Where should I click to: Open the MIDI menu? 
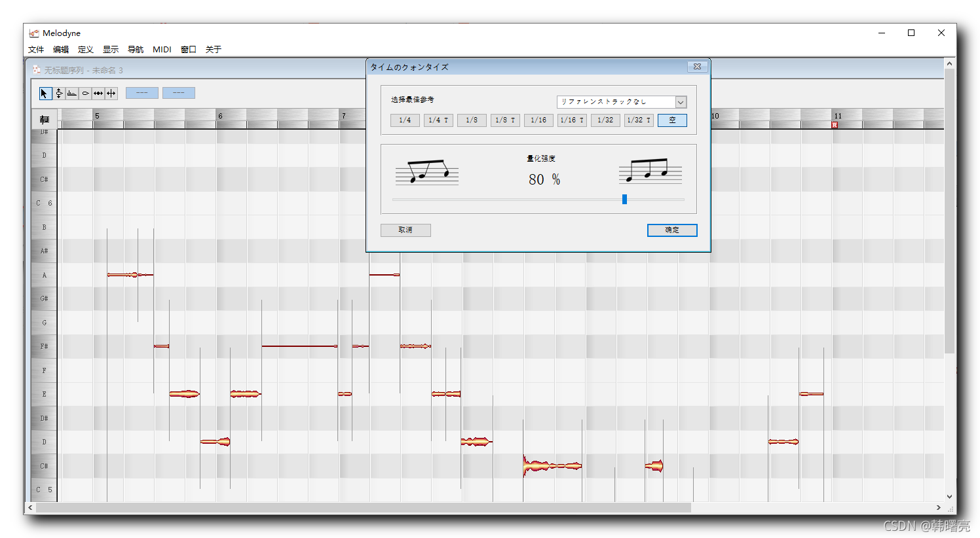click(x=162, y=50)
